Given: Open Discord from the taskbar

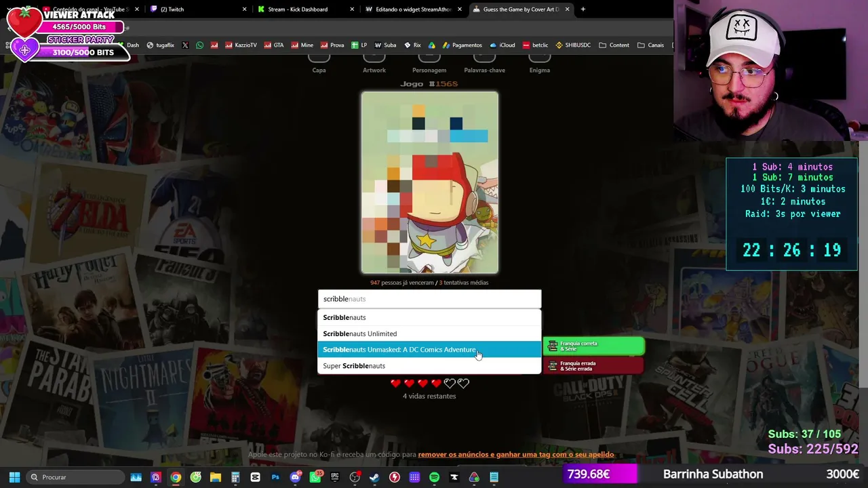Looking at the screenshot, I should tap(295, 477).
